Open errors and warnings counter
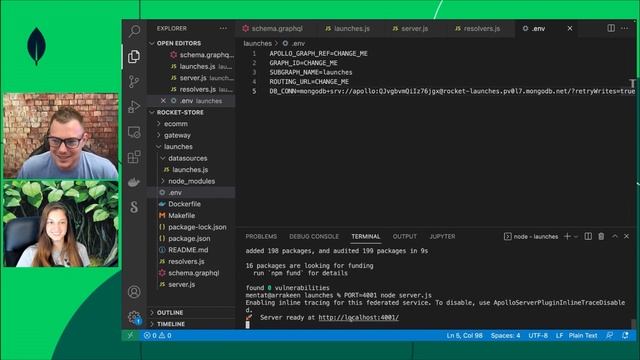 pos(158,335)
